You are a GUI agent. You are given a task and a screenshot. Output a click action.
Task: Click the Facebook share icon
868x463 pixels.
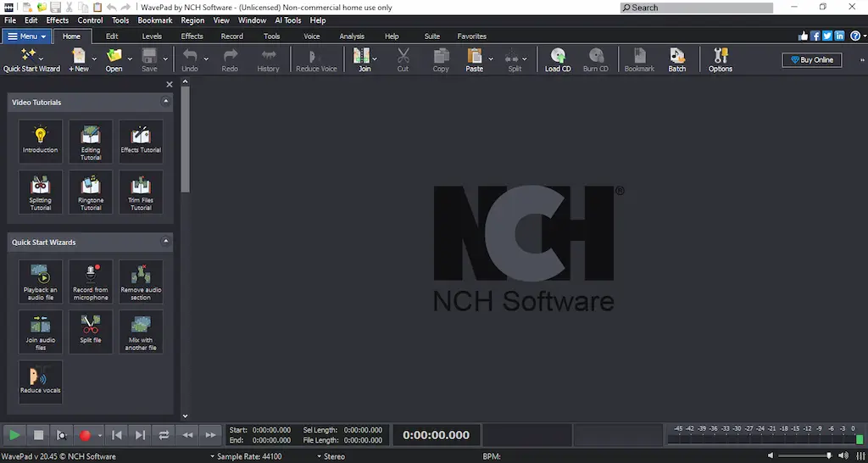point(815,36)
